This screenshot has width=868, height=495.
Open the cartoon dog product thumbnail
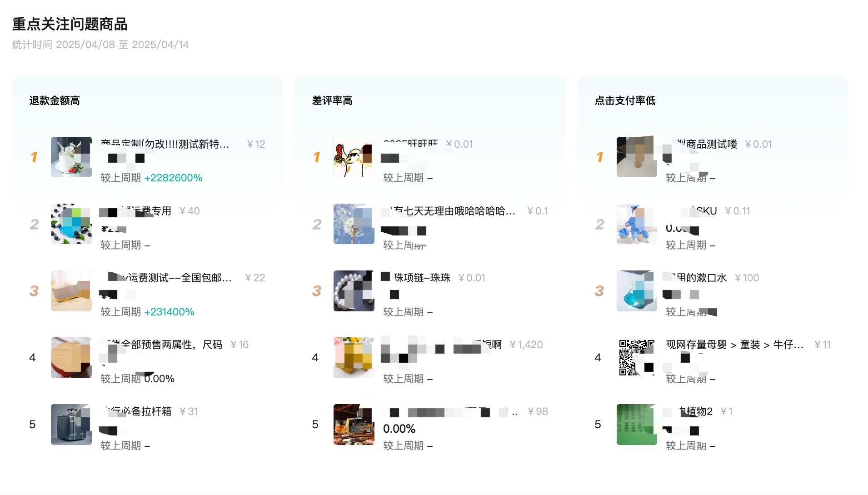pos(354,157)
